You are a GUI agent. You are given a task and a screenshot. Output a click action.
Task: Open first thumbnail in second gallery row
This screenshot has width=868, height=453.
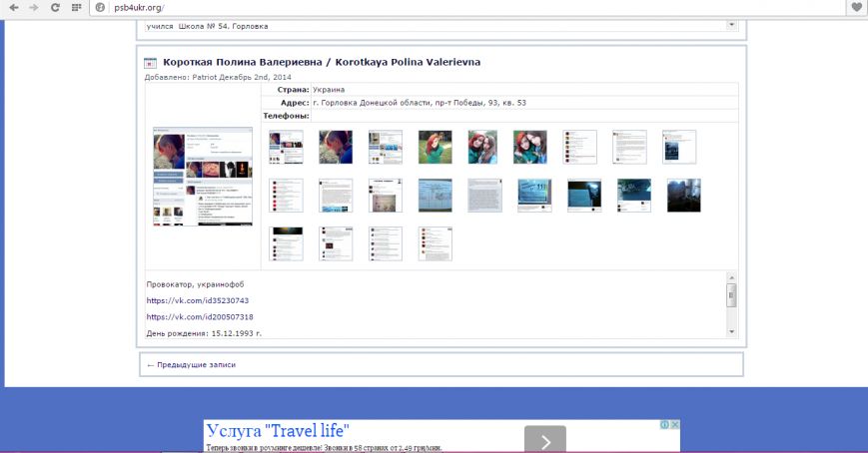[x=287, y=196]
